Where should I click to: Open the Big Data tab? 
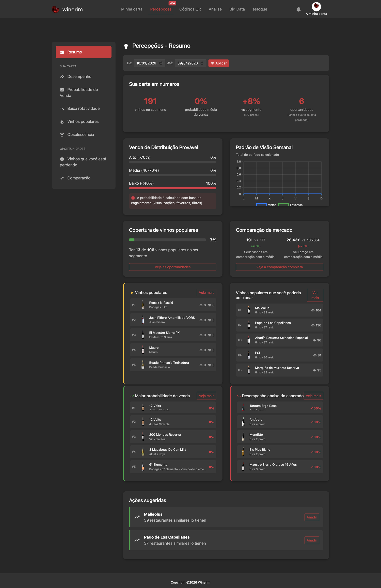click(237, 9)
